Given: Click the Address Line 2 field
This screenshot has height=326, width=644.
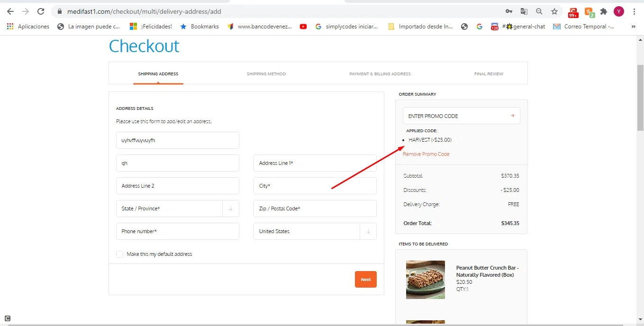Looking at the screenshot, I should (178, 186).
